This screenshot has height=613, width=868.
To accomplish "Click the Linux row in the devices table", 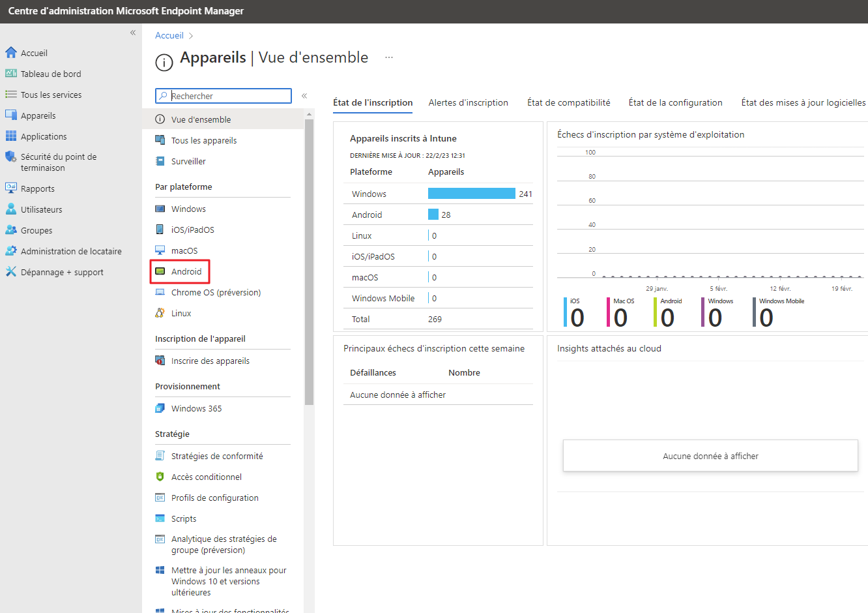I will click(x=439, y=235).
